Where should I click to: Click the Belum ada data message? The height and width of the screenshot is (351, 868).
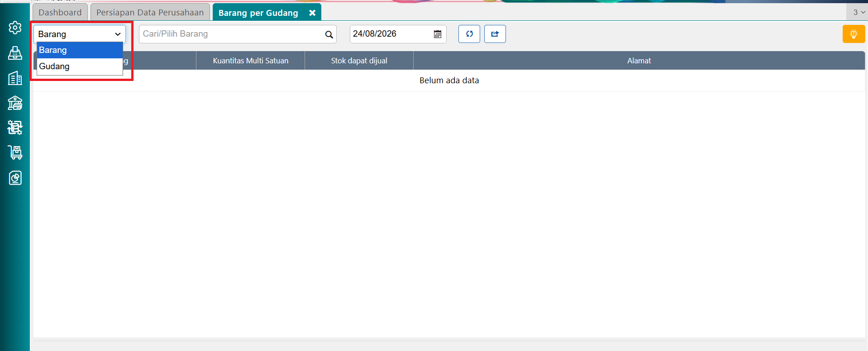point(449,81)
